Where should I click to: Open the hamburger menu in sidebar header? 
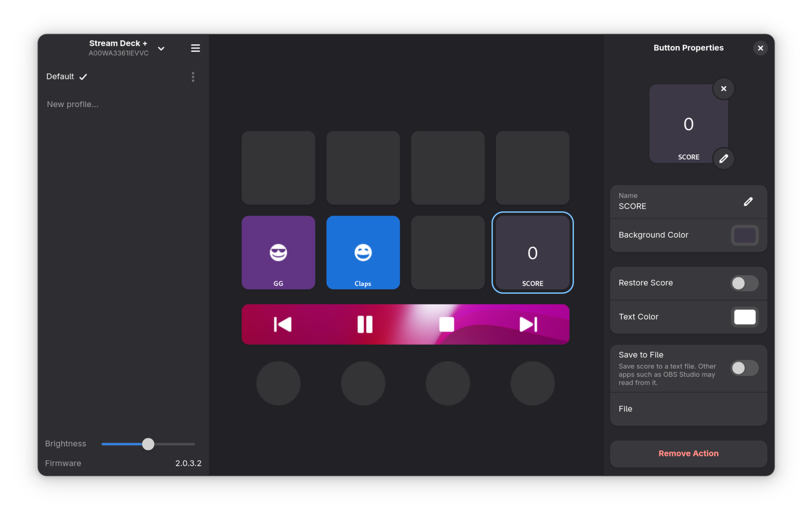[195, 48]
